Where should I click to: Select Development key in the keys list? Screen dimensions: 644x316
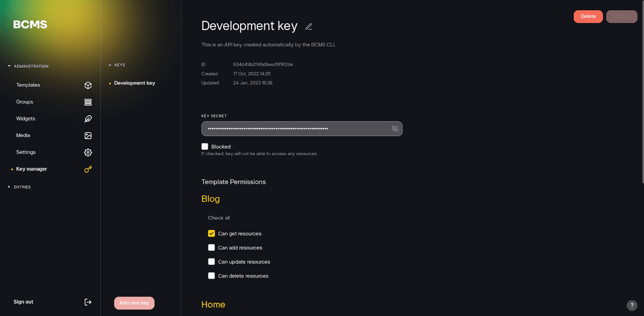pyautogui.click(x=134, y=83)
